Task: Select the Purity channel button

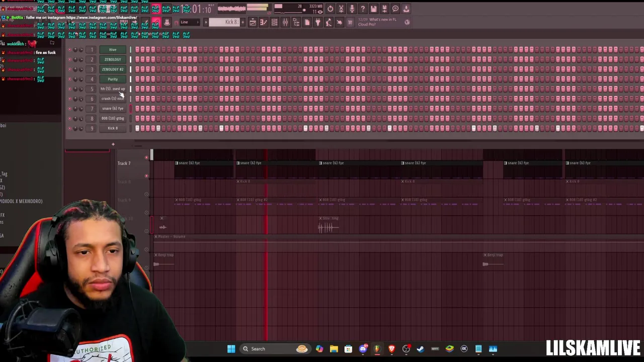Action: [x=113, y=79]
